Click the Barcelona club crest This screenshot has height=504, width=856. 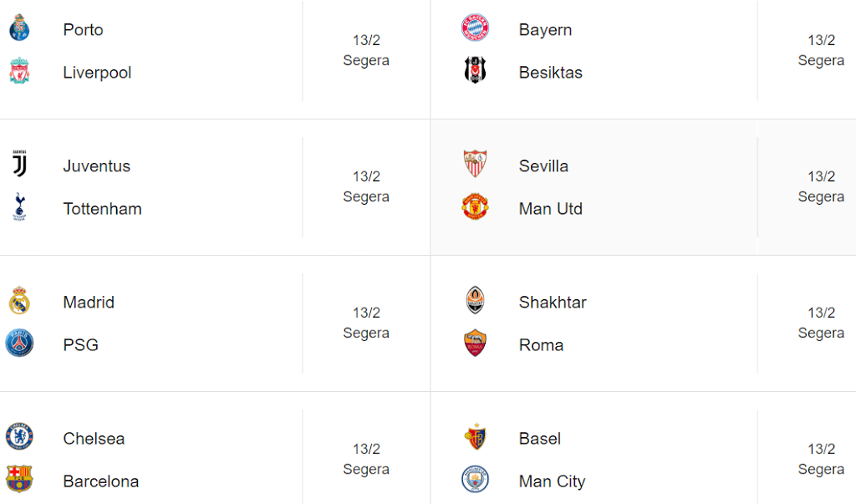19,481
